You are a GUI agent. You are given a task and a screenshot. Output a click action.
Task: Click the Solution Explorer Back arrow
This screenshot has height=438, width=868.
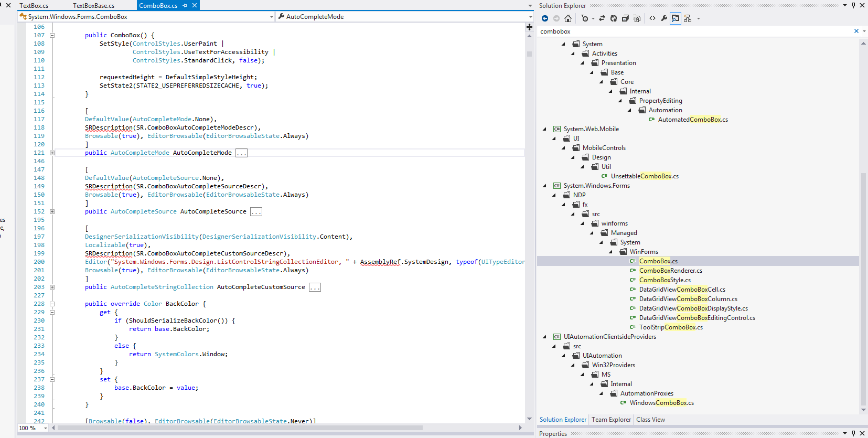[545, 18]
